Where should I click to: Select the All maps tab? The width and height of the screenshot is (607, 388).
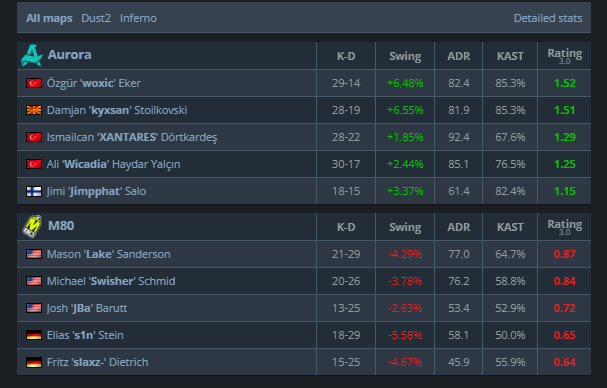pos(49,18)
